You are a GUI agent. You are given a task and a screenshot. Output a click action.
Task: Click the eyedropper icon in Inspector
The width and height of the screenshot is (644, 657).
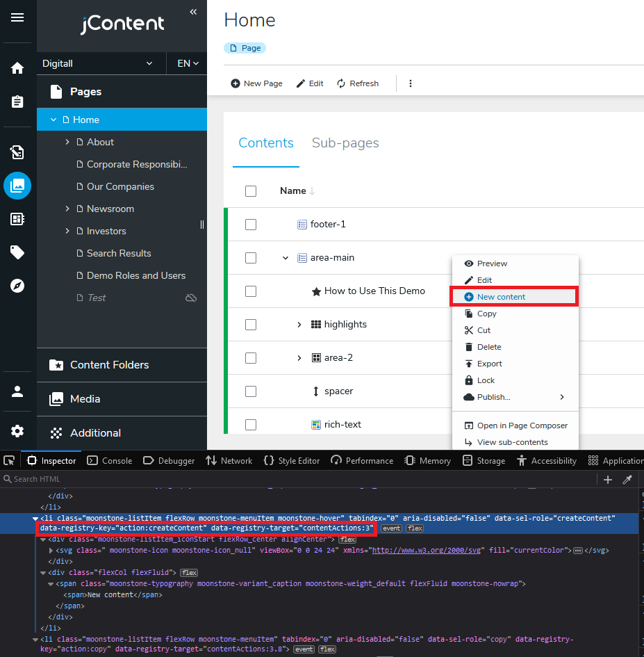pos(627,479)
